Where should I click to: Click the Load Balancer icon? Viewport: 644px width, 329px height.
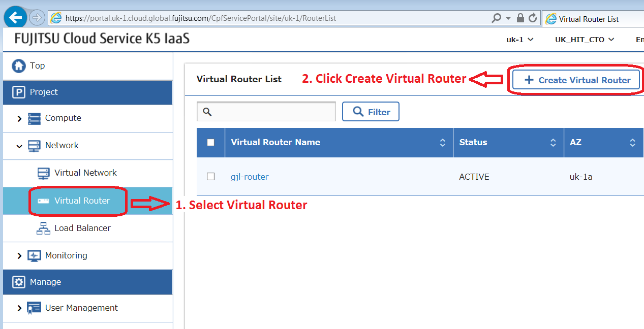[44, 228]
